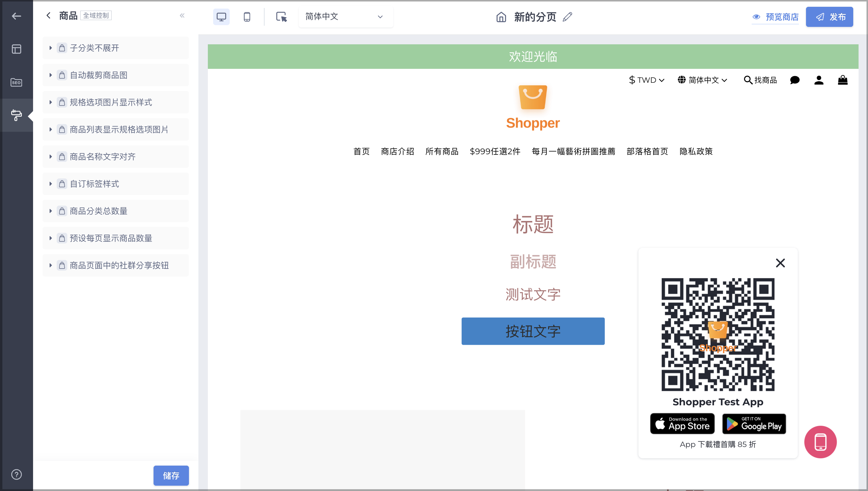
Task: Activate the element selector cursor tool
Action: click(281, 17)
